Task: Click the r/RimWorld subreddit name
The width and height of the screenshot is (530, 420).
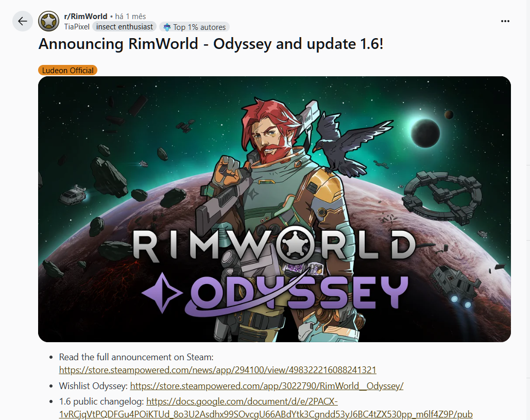Action: pos(86,16)
